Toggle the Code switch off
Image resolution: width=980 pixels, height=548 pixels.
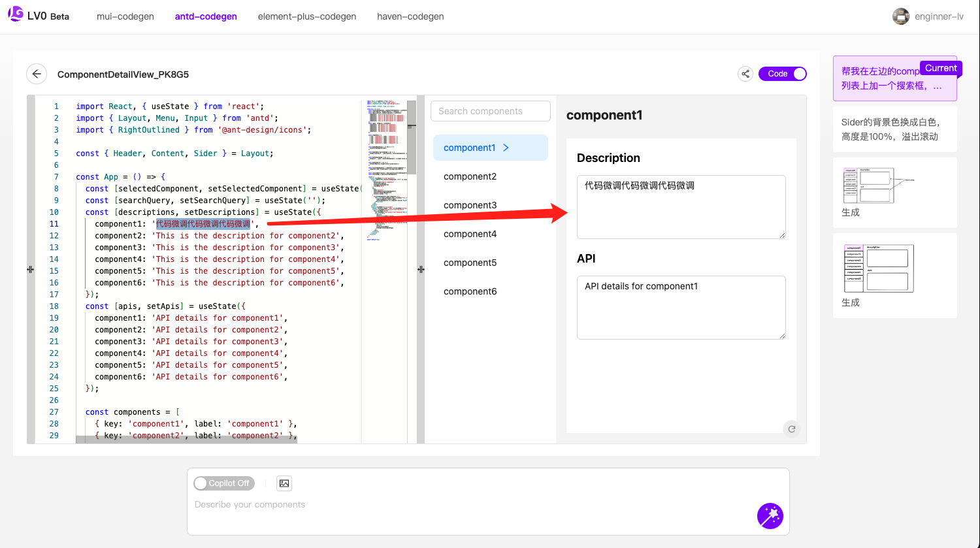click(x=783, y=74)
